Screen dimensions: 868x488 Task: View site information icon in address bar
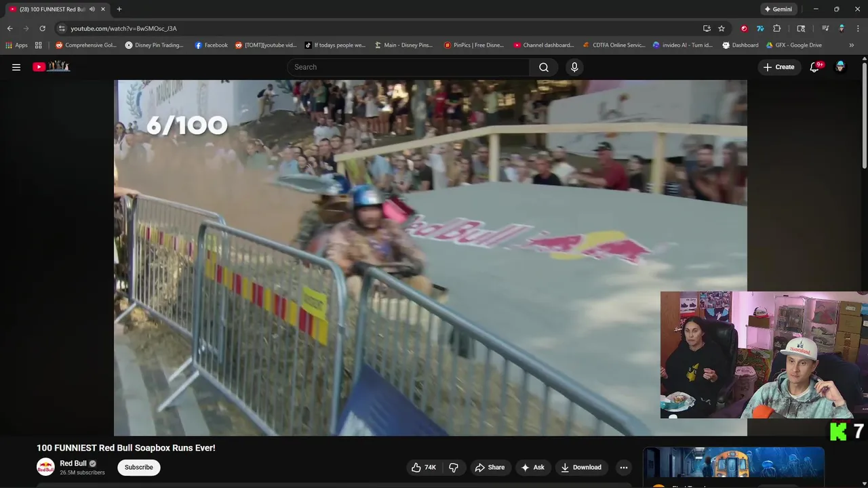pos(62,28)
